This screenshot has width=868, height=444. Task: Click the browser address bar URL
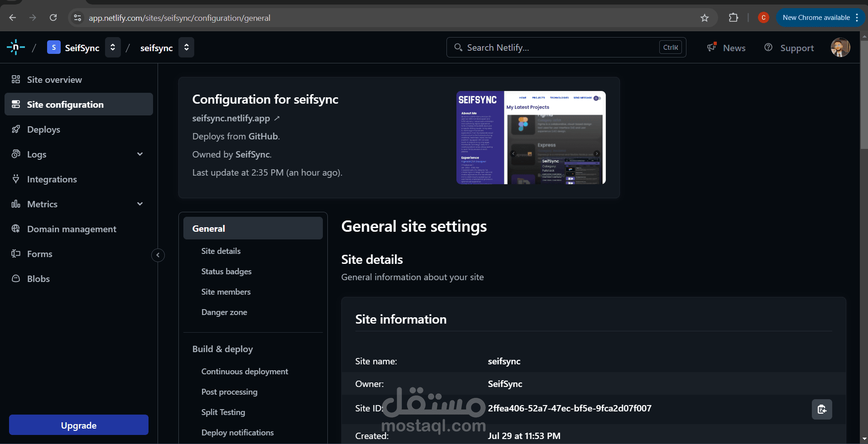[179, 18]
